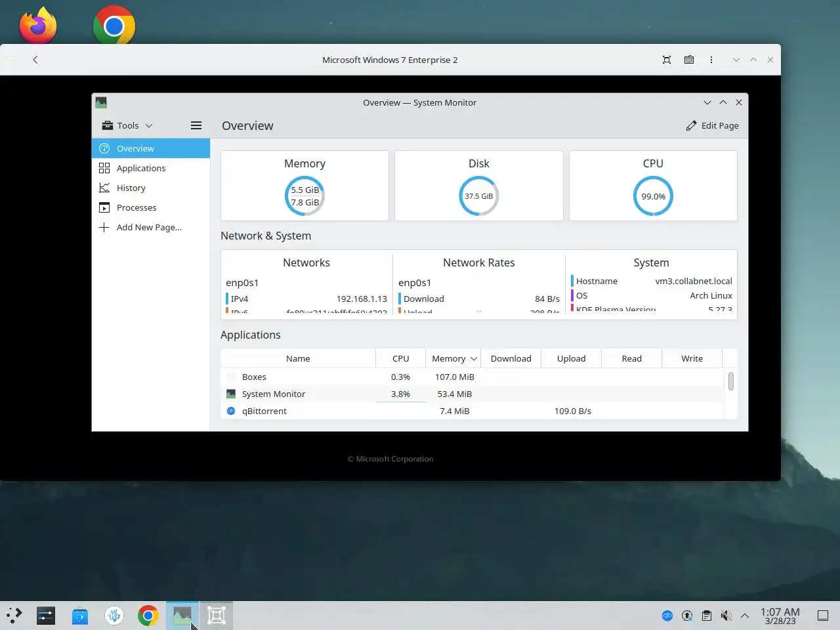840x630 pixels.
Task: Launch Chrome from the desktop shortcut
Action: click(114, 25)
